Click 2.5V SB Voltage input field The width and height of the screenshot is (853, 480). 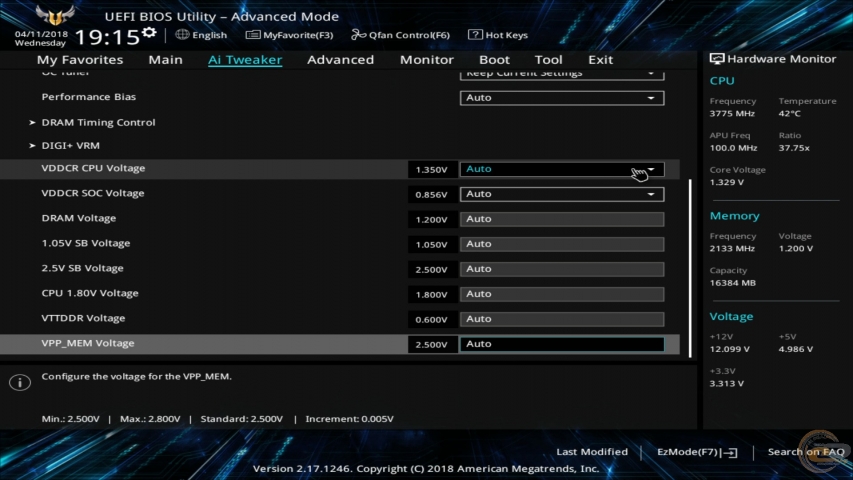tap(562, 269)
